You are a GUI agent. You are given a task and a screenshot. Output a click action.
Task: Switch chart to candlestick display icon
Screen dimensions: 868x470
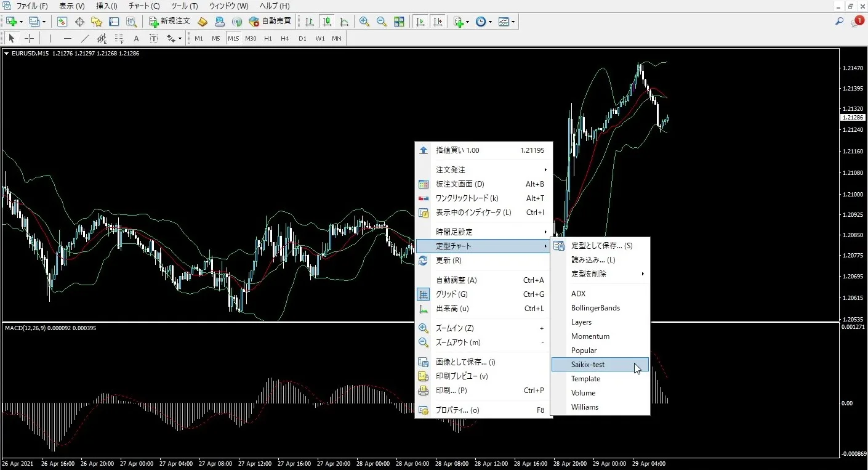327,22
